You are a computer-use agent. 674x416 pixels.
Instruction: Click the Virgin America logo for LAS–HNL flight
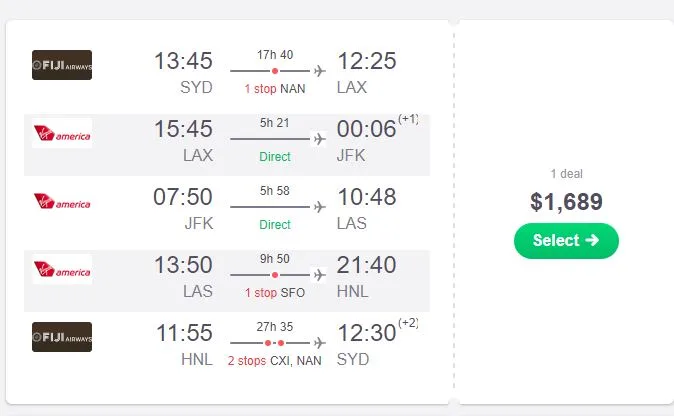coord(62,269)
